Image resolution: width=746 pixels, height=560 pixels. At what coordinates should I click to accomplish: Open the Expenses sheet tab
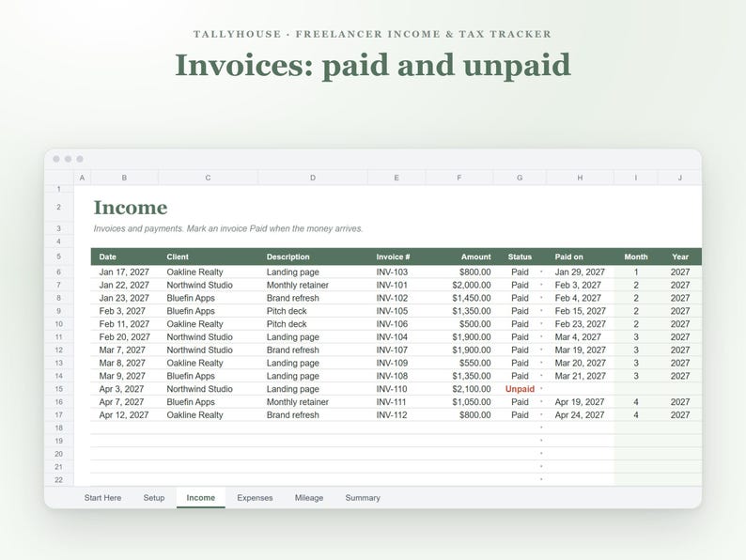255,498
